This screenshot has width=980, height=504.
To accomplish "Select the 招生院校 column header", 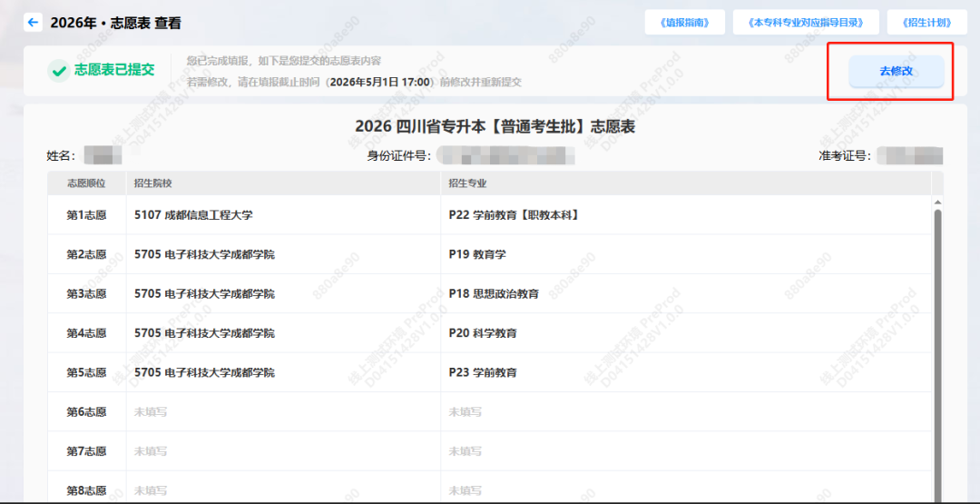I will click(x=283, y=183).
